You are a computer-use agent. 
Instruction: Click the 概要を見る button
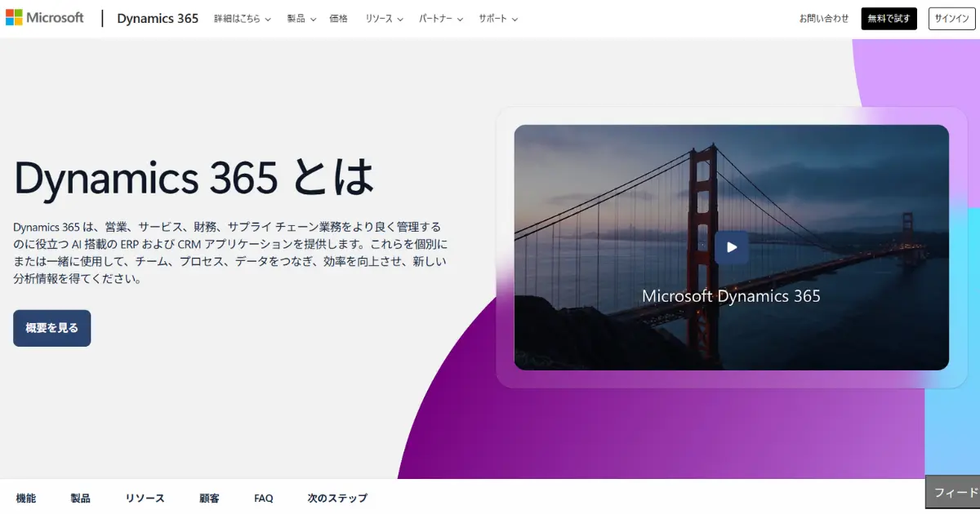pyautogui.click(x=51, y=327)
